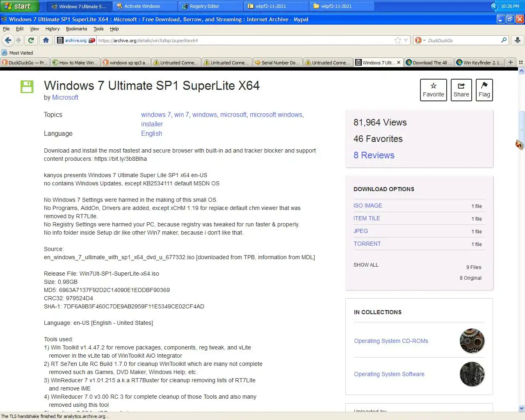Open the Windows Start button
This screenshot has height=420, width=525.
[x=19, y=6]
